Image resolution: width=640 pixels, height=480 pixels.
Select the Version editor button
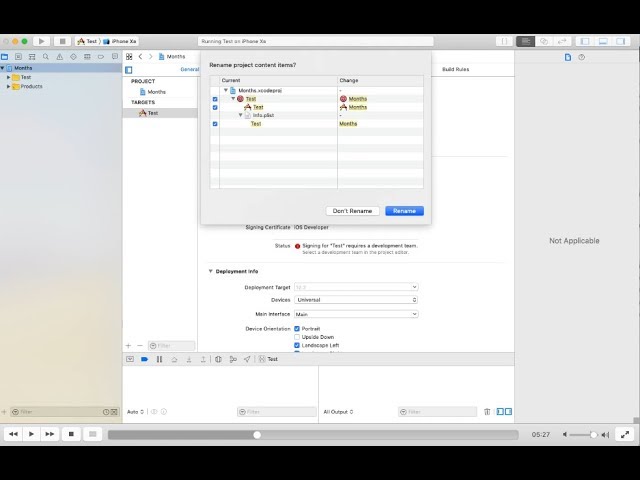562,41
